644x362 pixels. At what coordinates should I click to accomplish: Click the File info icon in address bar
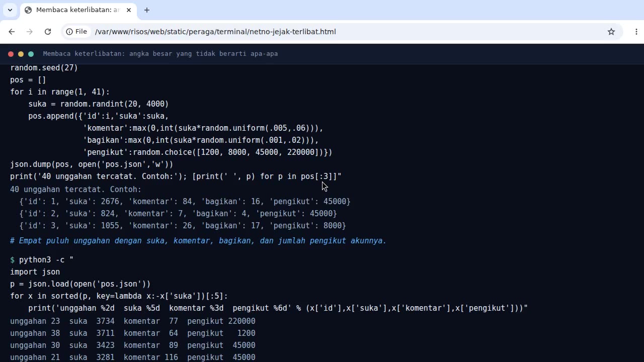click(76, 32)
